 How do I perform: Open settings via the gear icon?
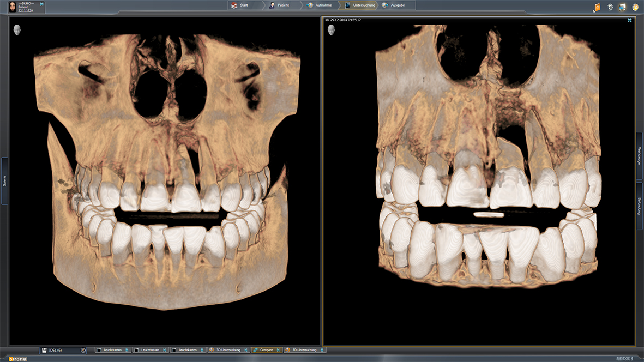pos(610,7)
